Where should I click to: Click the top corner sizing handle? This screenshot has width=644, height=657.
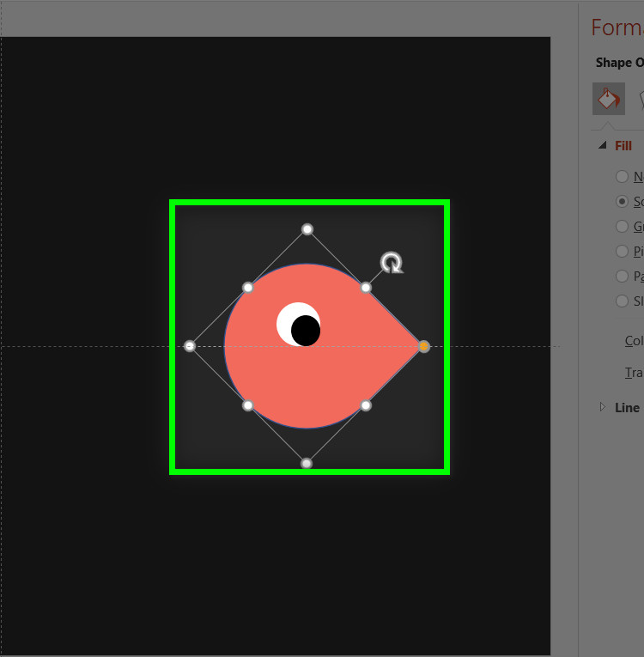coord(307,229)
